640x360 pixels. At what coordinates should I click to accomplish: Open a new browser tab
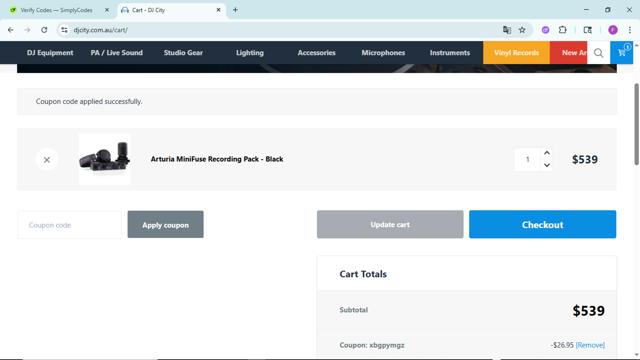tap(235, 10)
